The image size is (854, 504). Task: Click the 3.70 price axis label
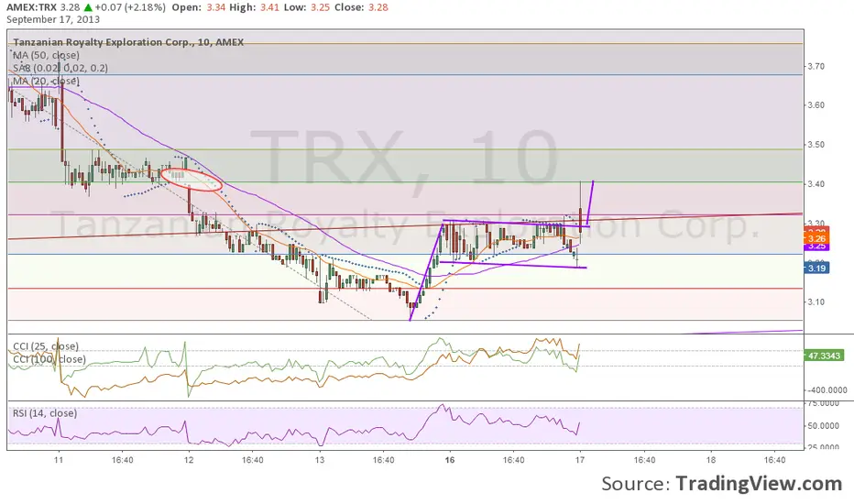coord(816,67)
